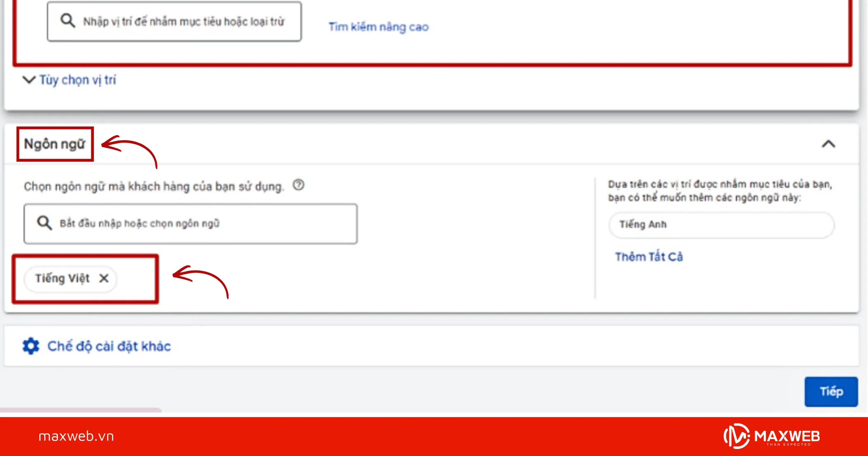868x456 pixels.
Task: Remove Tiếng Việt with the X icon
Action: (104, 279)
